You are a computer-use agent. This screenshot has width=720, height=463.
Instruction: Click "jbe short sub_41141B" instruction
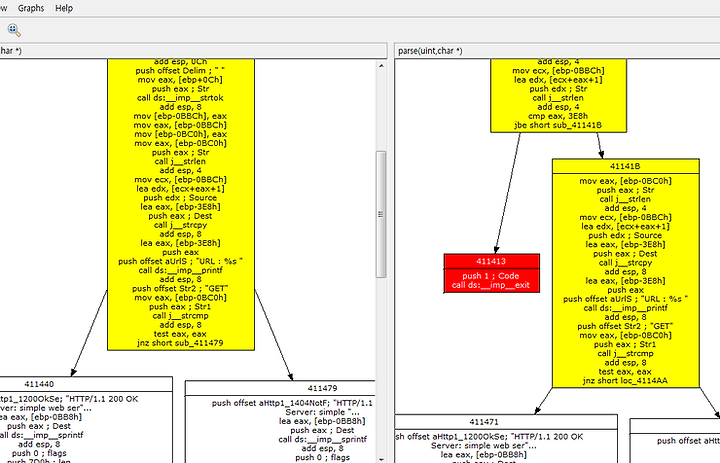[x=558, y=125]
